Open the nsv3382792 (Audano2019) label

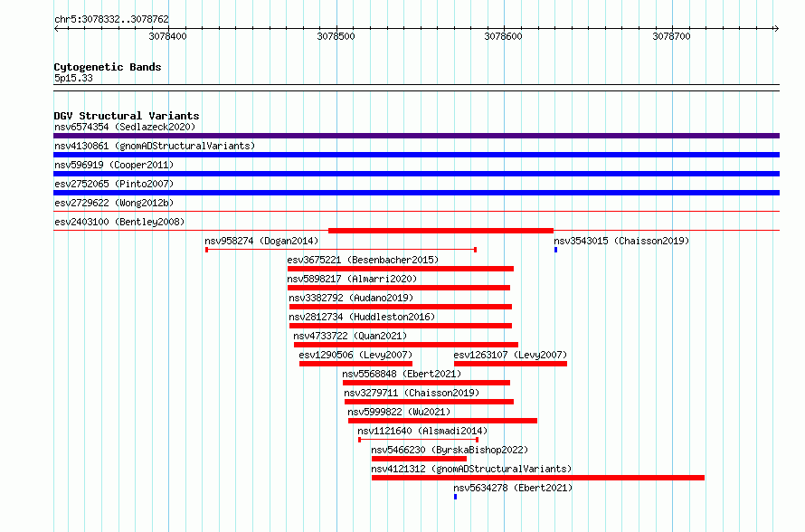pyautogui.click(x=351, y=298)
